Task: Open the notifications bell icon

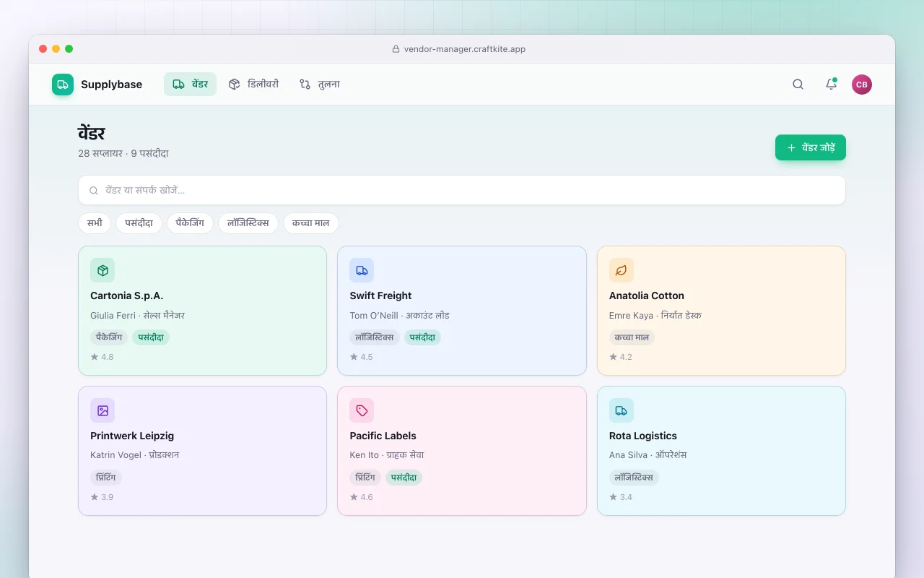Action: [831, 85]
